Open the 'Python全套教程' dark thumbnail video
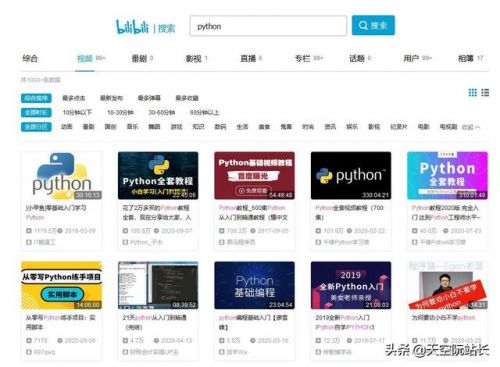The width and height of the screenshot is (500, 367). click(158, 176)
